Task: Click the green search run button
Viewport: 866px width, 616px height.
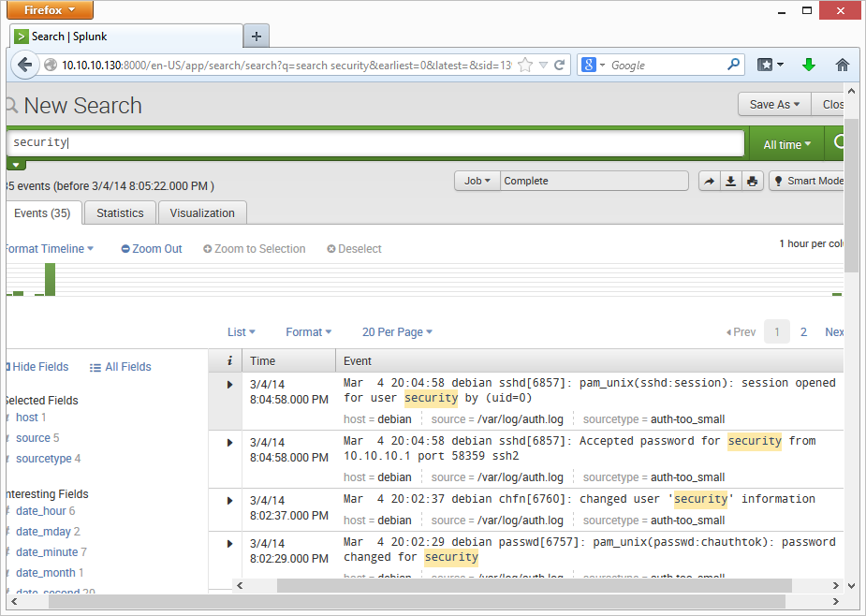Action: [835, 143]
